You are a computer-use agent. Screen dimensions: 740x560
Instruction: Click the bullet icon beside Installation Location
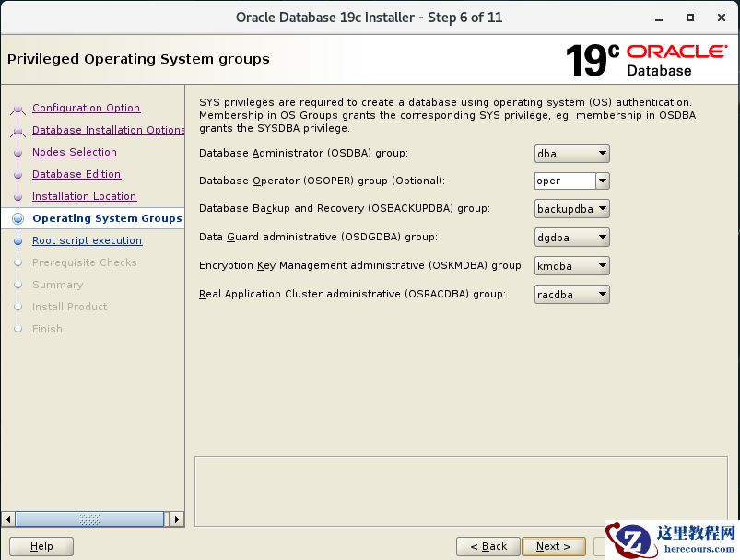(x=18, y=197)
